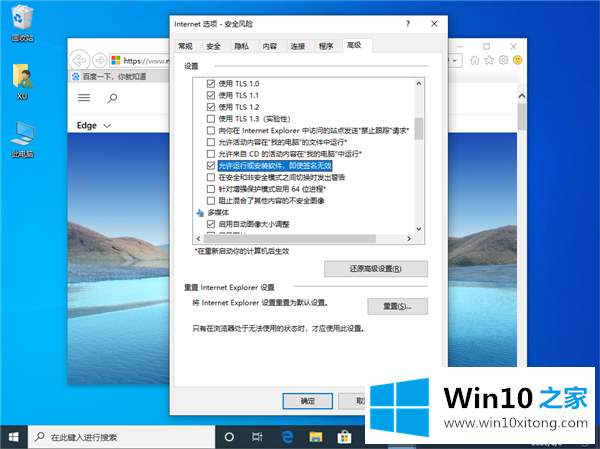
Task: Open the This PC desktop icon
Action: [x=22, y=140]
